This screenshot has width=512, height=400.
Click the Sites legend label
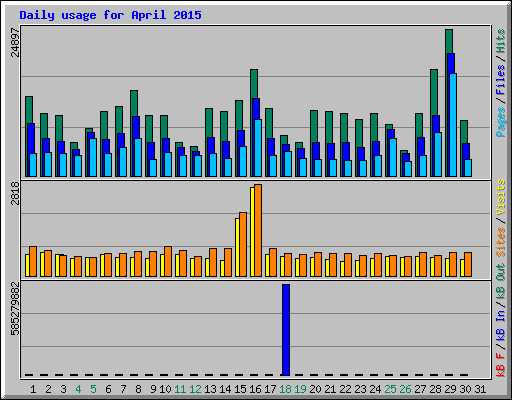[501, 242]
